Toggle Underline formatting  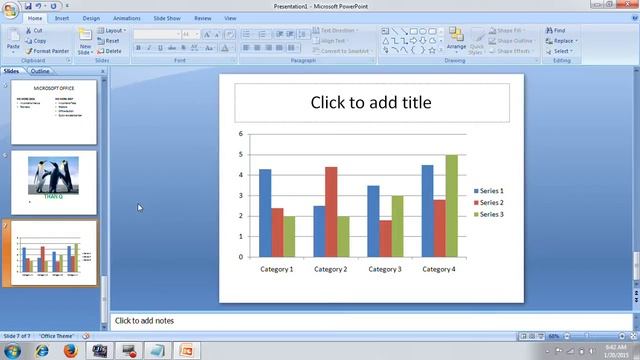pyautogui.click(x=160, y=48)
